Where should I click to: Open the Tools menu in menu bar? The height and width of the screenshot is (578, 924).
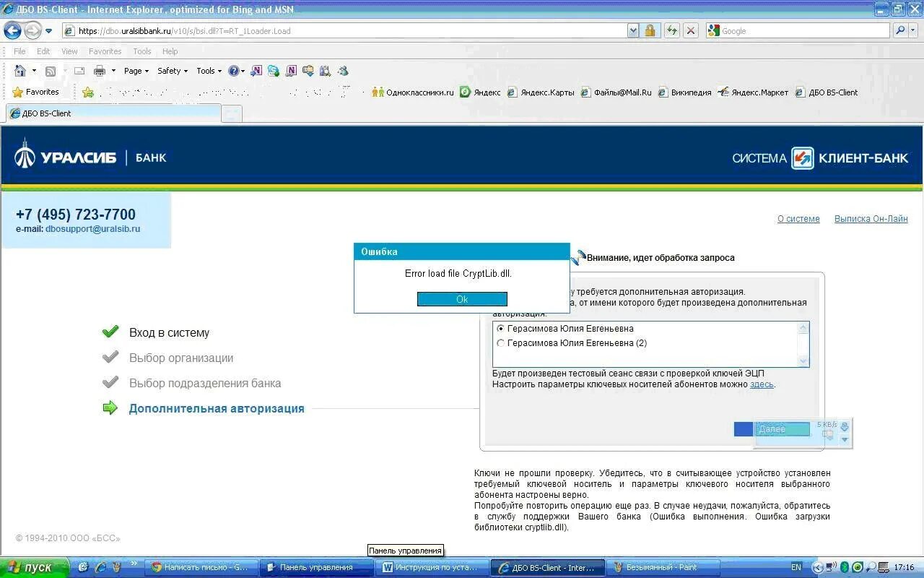pyautogui.click(x=142, y=51)
